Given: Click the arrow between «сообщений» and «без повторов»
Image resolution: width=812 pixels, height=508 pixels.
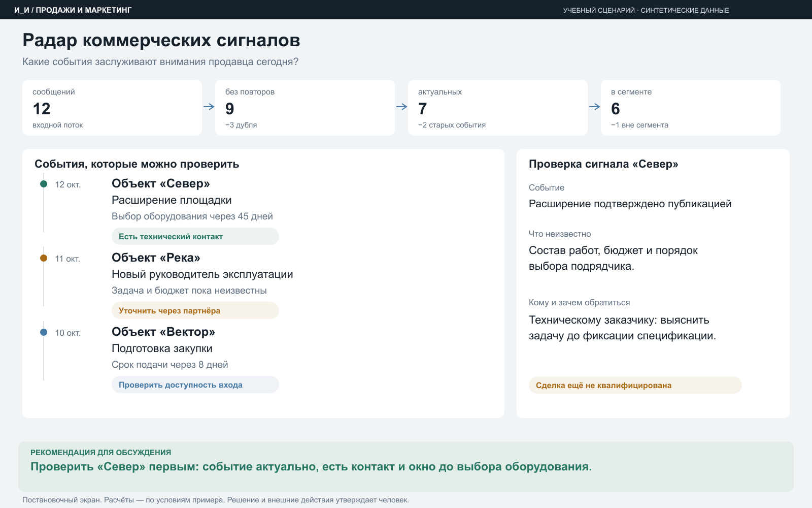Looking at the screenshot, I should (x=209, y=107).
